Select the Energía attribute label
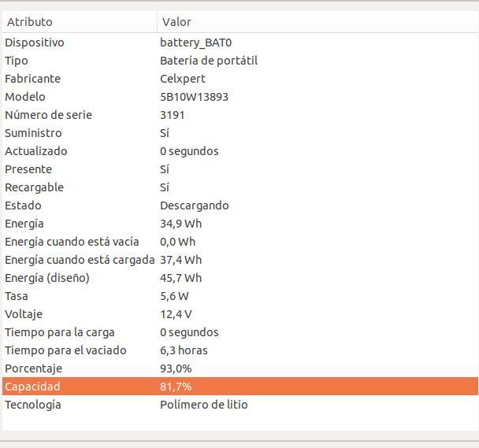Image resolution: width=479 pixels, height=448 pixels. pyautogui.click(x=24, y=224)
